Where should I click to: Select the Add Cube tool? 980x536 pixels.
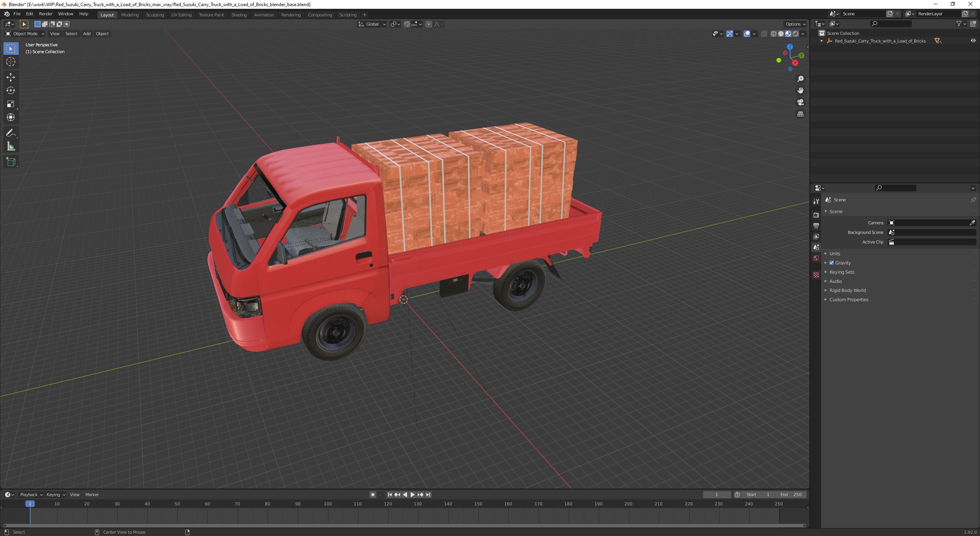pos(11,162)
